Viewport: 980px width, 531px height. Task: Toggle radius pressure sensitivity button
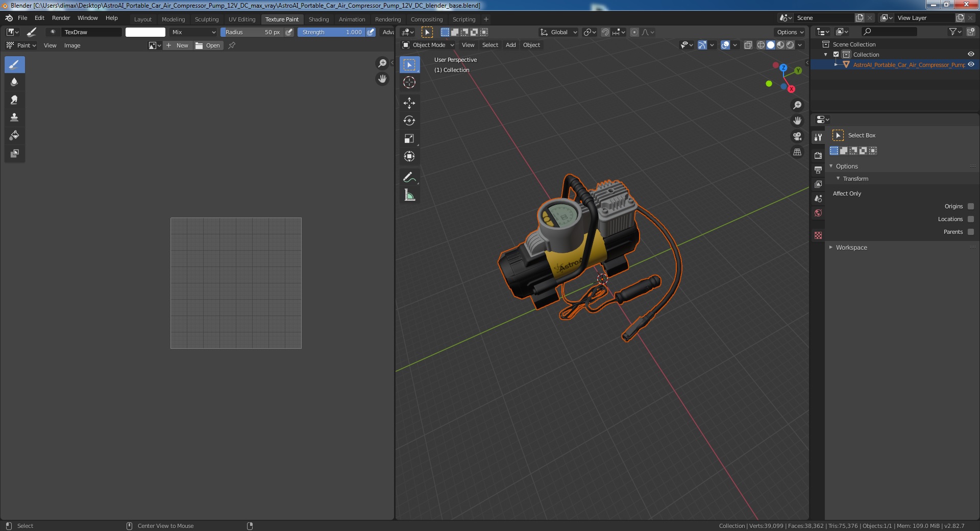(289, 32)
